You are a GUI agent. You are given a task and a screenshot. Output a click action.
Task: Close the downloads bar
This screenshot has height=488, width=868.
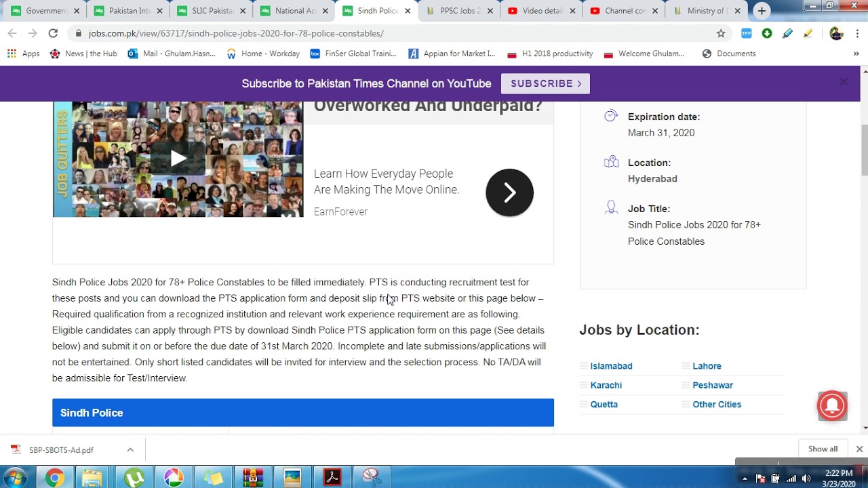(859, 449)
